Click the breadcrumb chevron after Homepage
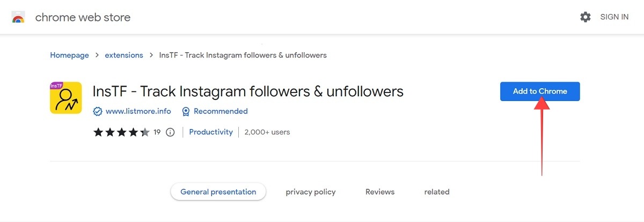 coord(97,55)
